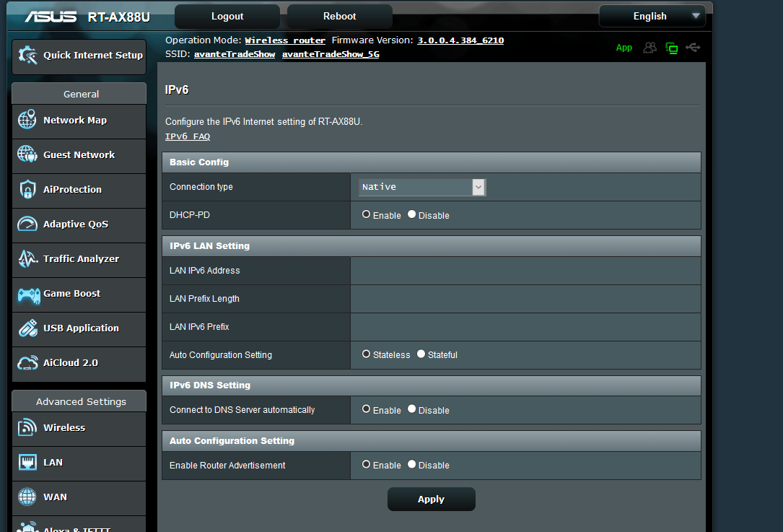
Task: Click the Guest Network icon
Action: tap(27, 154)
